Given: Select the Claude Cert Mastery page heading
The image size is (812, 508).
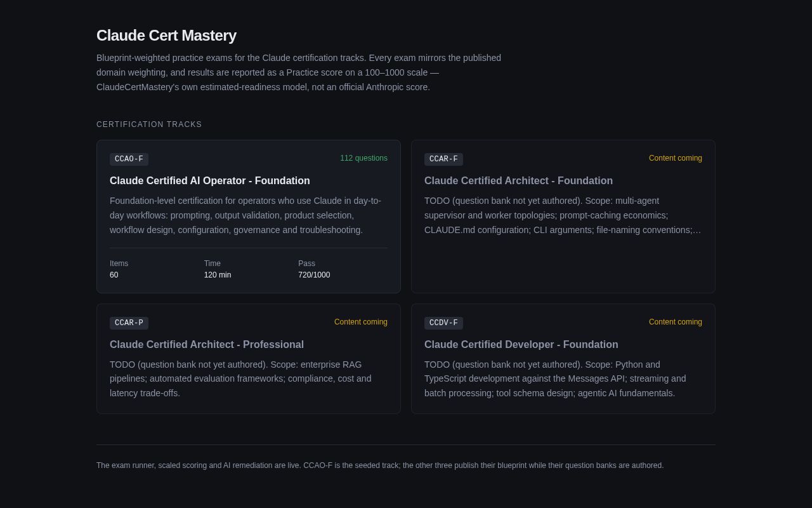Looking at the screenshot, I should [166, 36].
